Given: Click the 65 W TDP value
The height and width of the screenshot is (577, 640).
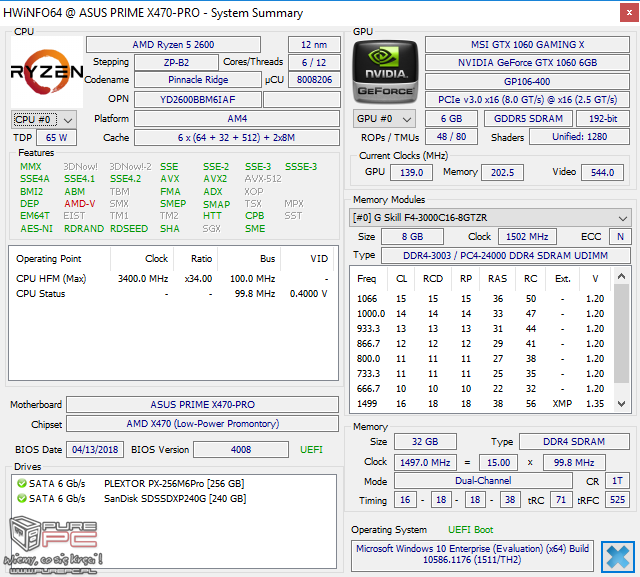Looking at the screenshot, I should point(56,138).
